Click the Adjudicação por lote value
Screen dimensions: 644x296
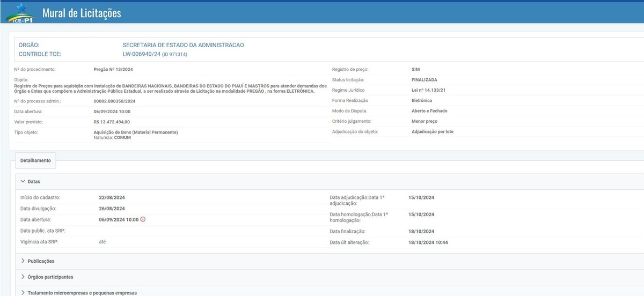[432, 131]
